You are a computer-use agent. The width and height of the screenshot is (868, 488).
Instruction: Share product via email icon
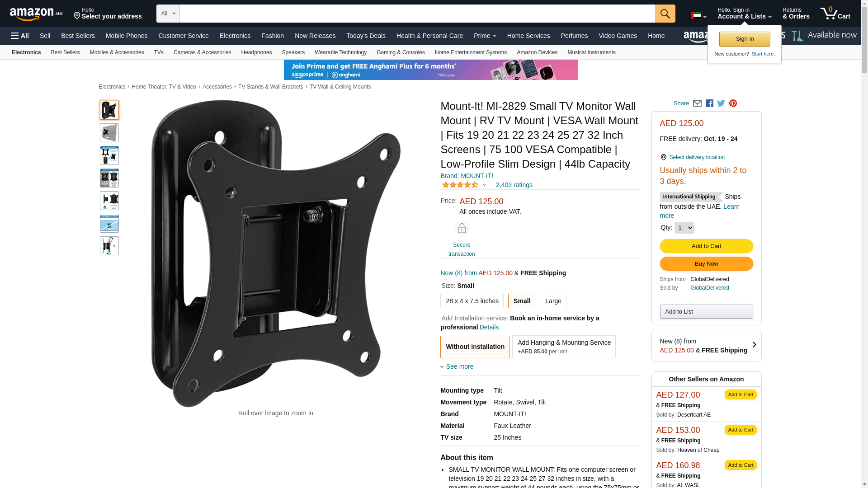(697, 103)
